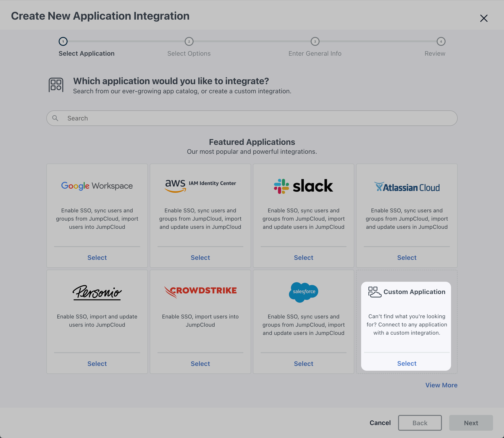The image size is (504, 438).
Task: Click the Custom Application title text
Action: point(414,292)
